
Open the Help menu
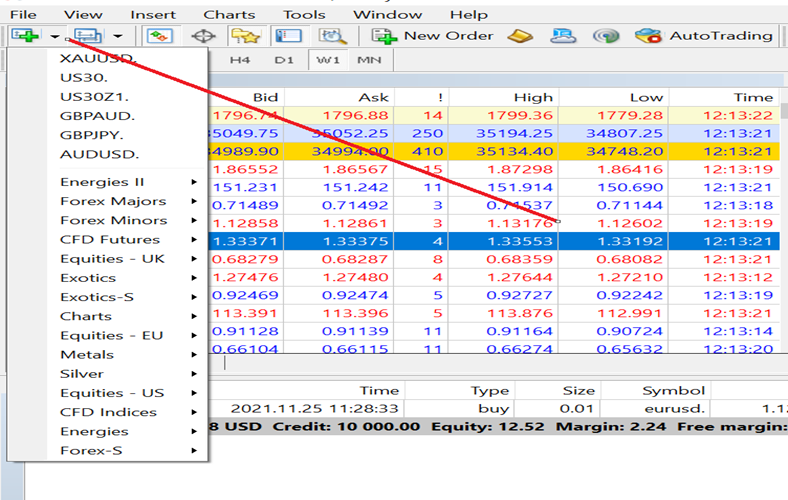pos(468,15)
